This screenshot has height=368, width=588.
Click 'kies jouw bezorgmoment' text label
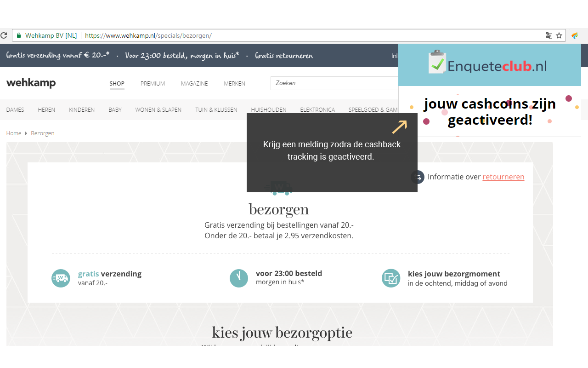(x=454, y=274)
